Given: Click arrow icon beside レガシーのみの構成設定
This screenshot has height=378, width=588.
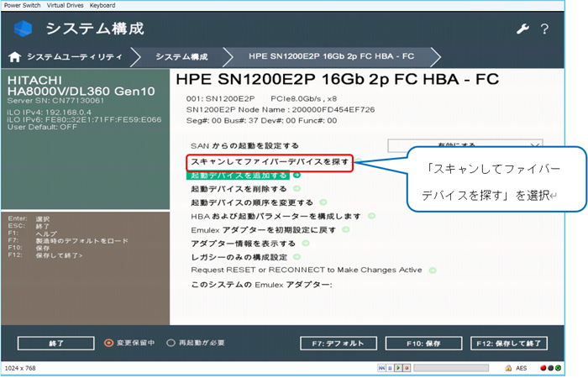Looking at the screenshot, I should point(297,257).
